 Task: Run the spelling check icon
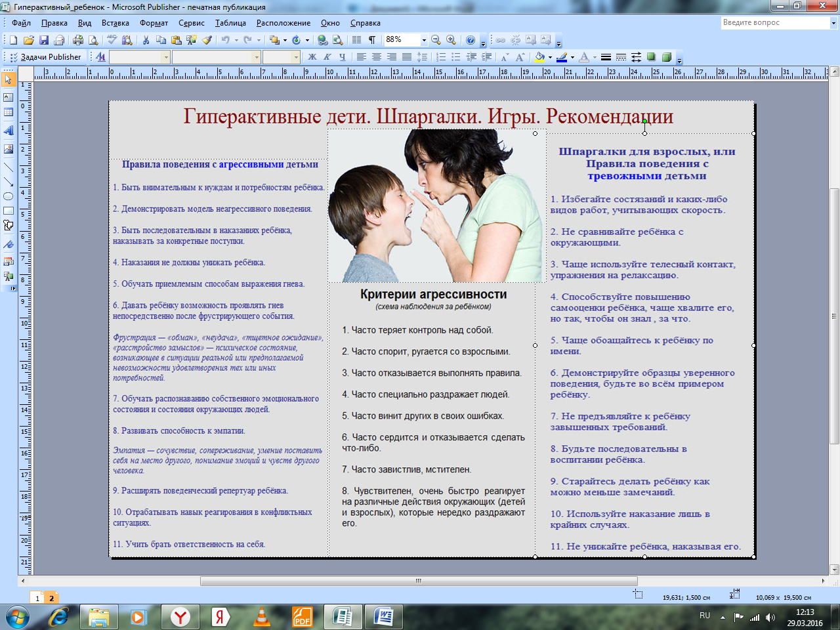click(x=112, y=40)
